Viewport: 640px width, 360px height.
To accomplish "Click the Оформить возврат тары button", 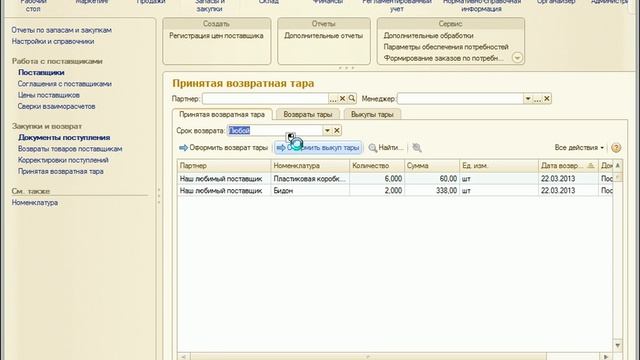I will click(x=223, y=148).
